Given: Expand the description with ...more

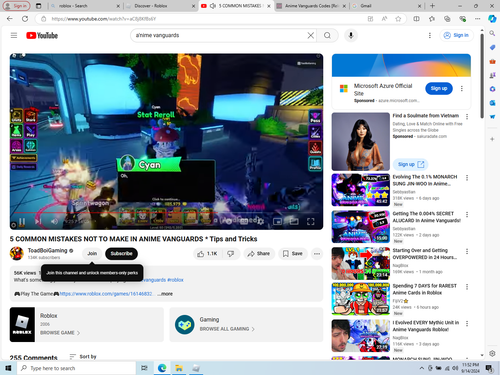Looking at the screenshot, I should (166, 294).
